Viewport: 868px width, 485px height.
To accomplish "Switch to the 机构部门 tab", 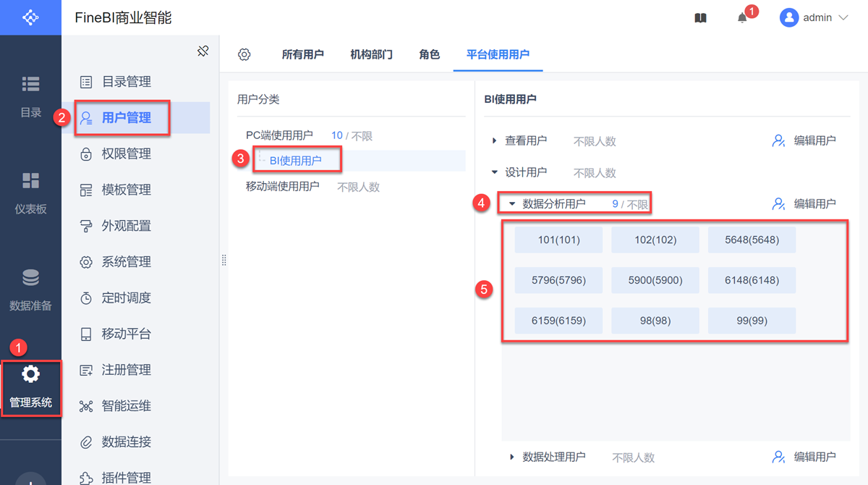I will [x=371, y=54].
